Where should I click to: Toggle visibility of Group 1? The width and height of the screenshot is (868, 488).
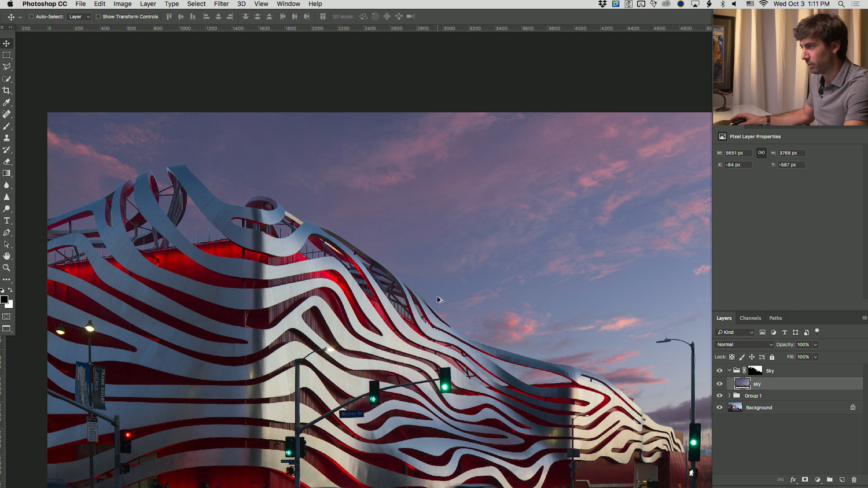[719, 396]
